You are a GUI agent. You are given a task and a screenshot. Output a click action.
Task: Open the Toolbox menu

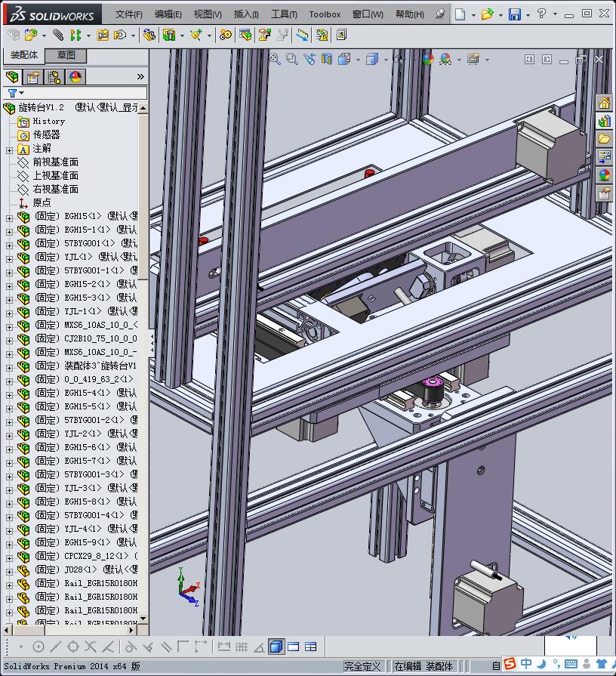[325, 14]
